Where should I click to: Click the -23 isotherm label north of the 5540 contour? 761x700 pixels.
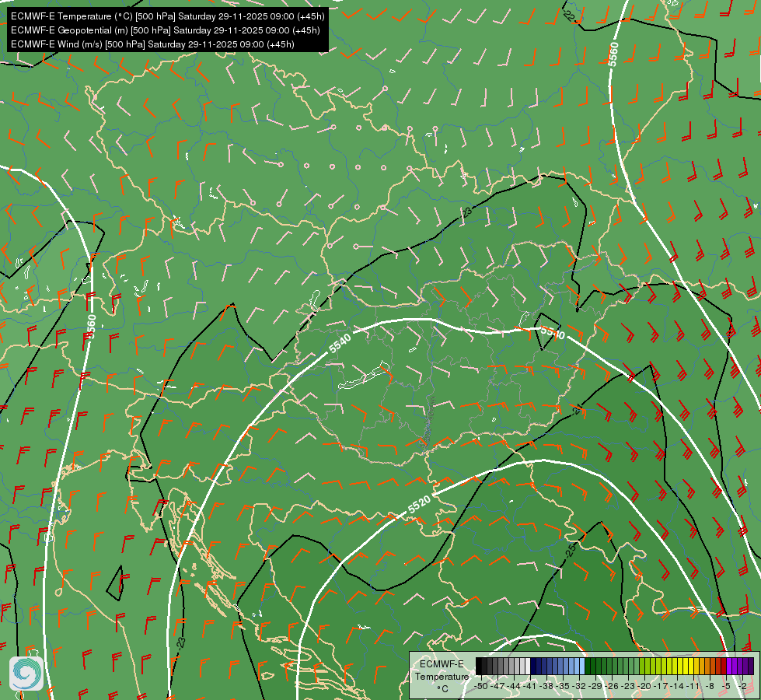pos(466,212)
